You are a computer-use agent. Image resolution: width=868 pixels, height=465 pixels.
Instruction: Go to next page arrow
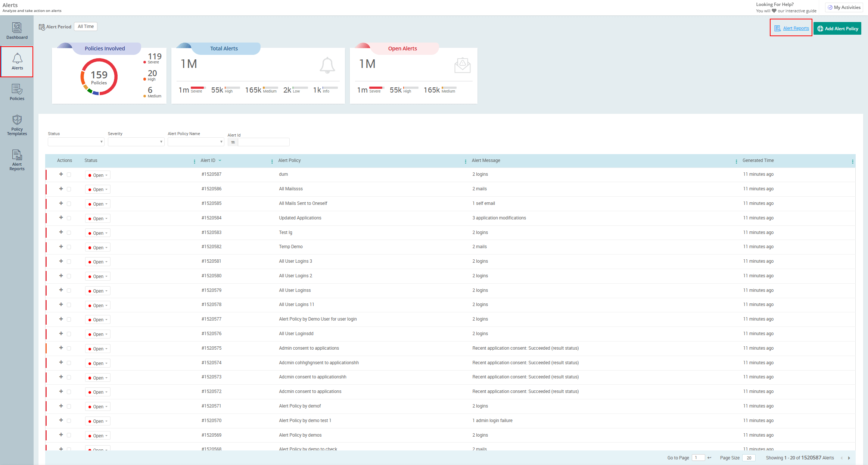pyautogui.click(x=849, y=458)
